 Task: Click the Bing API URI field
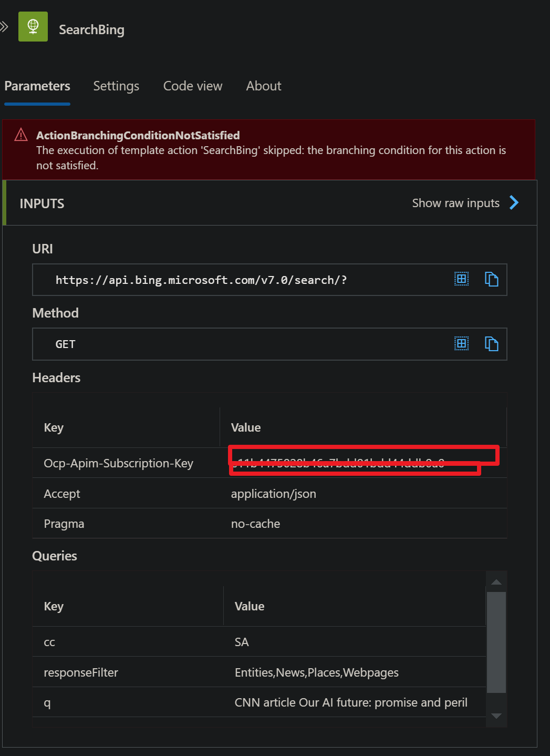tap(269, 280)
